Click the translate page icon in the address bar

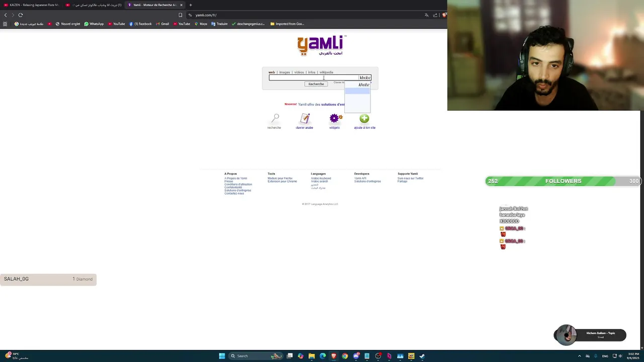click(x=427, y=15)
